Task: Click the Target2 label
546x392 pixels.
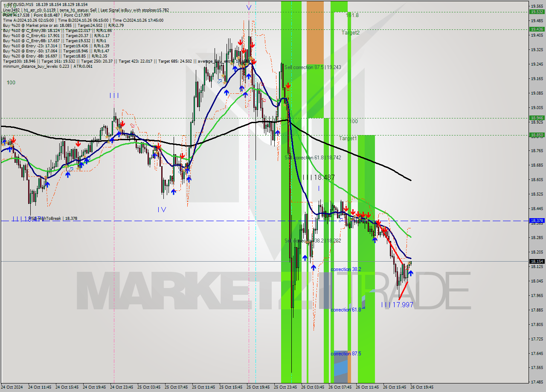Action: 350,32
